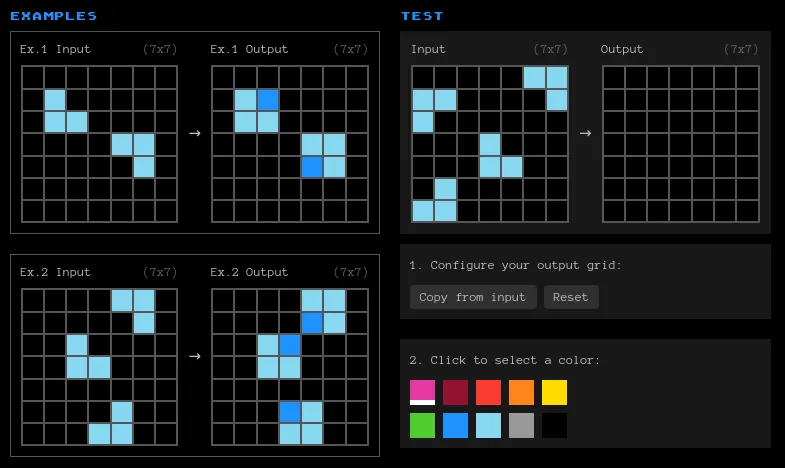Click '2. Click to select a color:' text
The image size is (785, 468).
tap(504, 360)
